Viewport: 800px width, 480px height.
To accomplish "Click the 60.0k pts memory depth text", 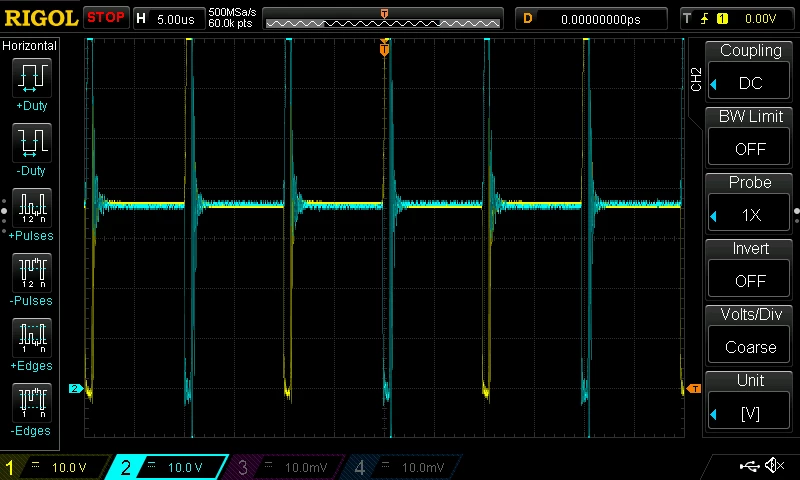I will (x=230, y=23).
